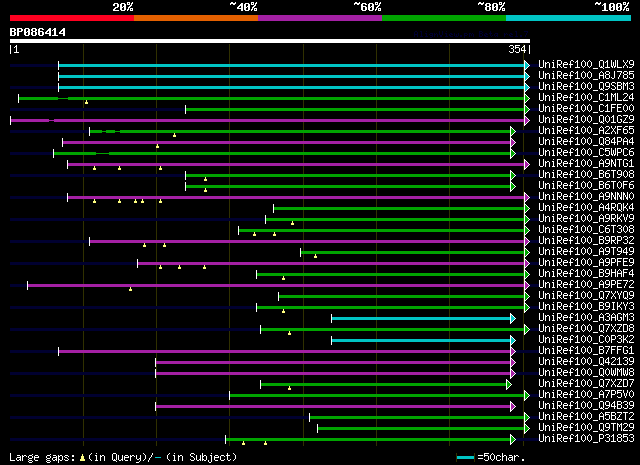Click the UniRef100_A2XF65 name
The height and width of the screenshot is (465, 640).
click(586, 131)
